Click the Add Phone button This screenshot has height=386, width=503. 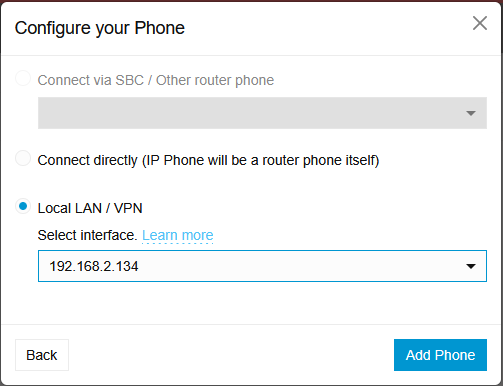pos(440,355)
